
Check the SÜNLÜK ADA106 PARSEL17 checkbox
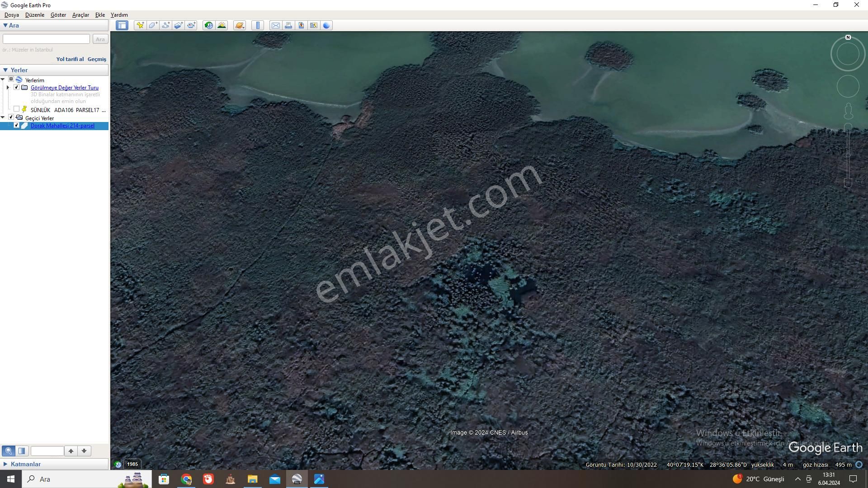tap(17, 109)
